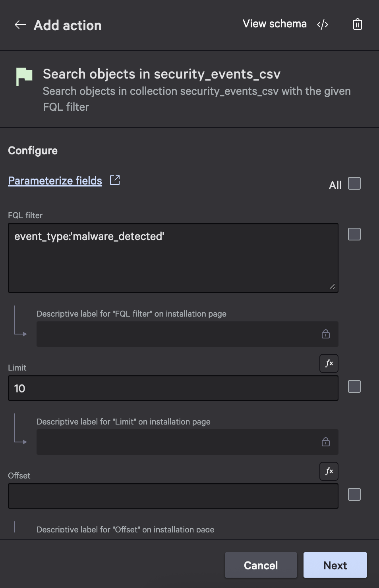Viewport: 379px width, 588px height.
Task: Open the code view with the </> icon
Action: click(x=323, y=24)
